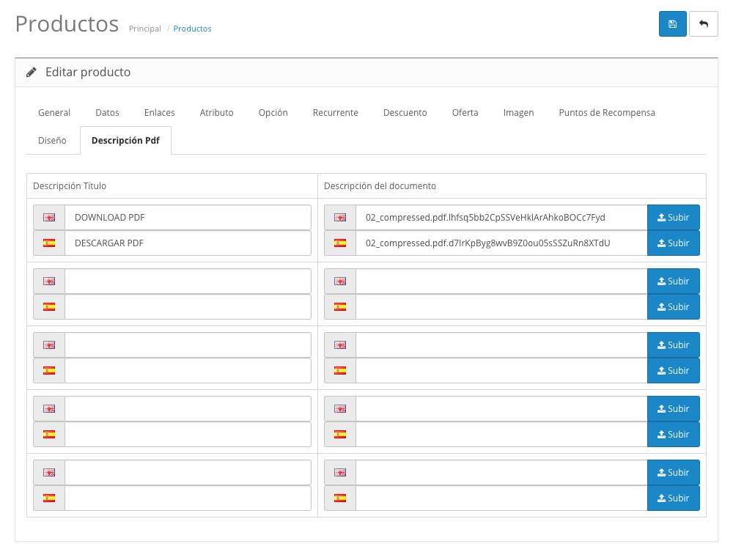
Task: Switch to the Datos tab
Action: coord(107,113)
